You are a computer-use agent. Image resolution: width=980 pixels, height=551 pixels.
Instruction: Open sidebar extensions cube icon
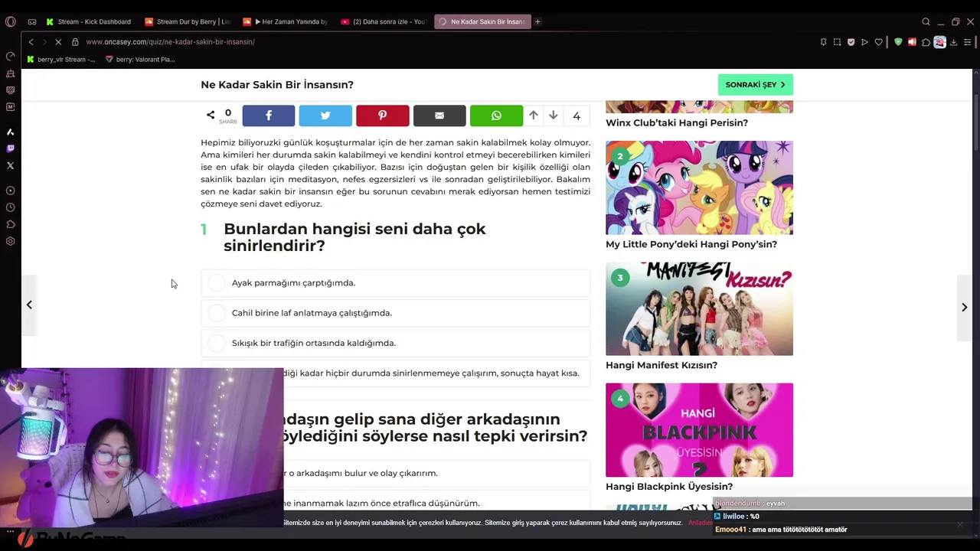click(10, 224)
